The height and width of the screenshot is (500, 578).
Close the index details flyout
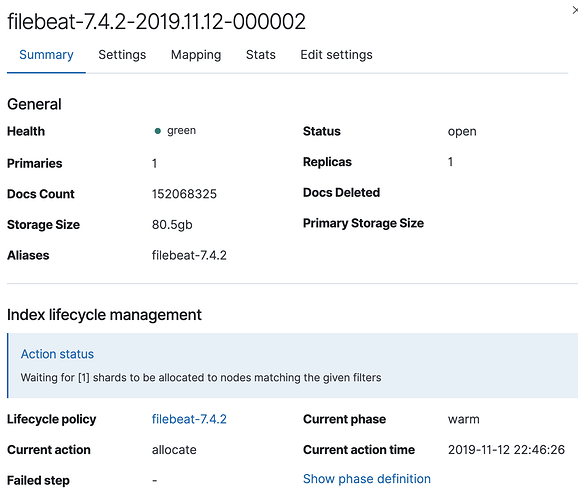575,10
